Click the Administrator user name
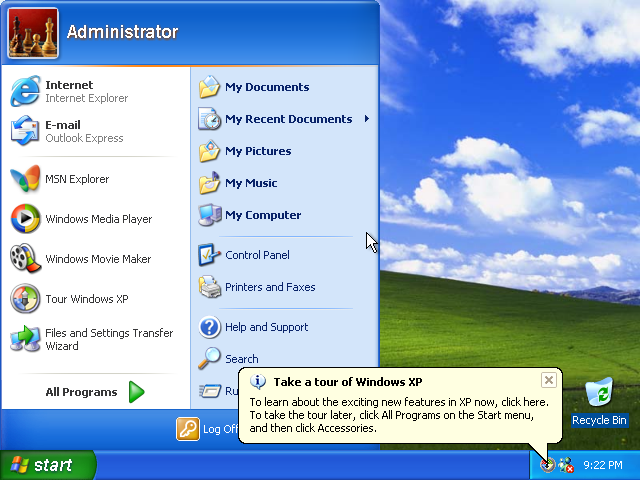 pyautogui.click(x=122, y=32)
